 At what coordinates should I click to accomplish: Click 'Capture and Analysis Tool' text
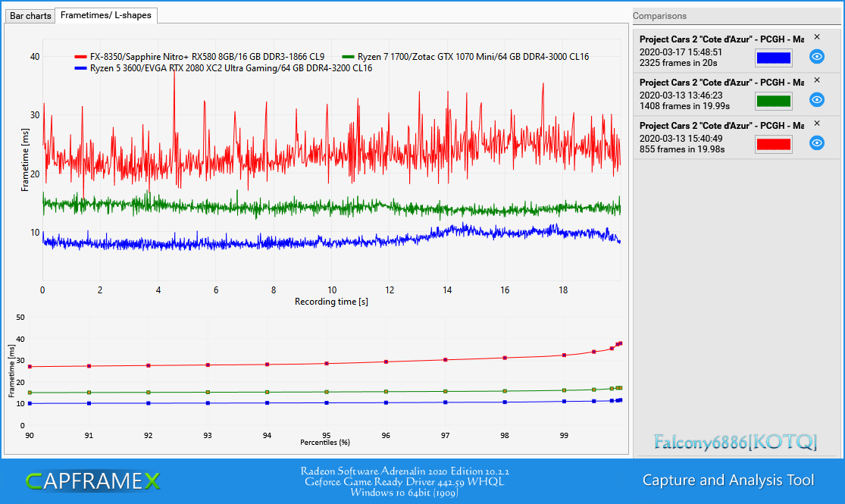click(728, 481)
